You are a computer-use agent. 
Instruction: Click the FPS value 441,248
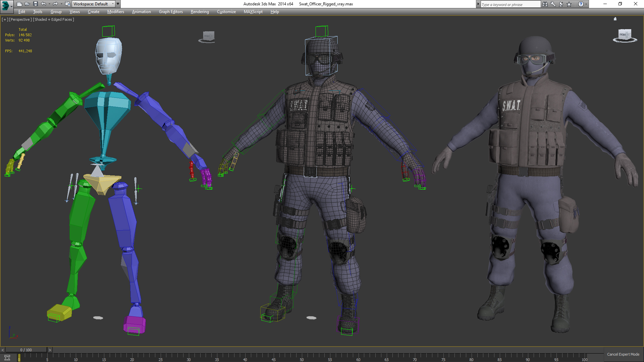pyautogui.click(x=25, y=51)
